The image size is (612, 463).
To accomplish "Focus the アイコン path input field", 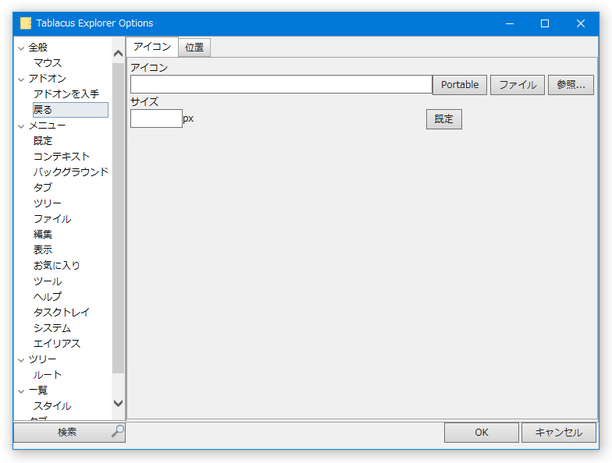I will [281, 84].
